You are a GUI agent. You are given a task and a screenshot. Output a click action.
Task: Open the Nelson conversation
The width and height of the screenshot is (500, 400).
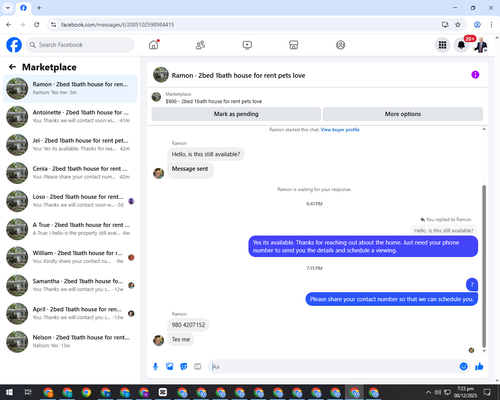tap(70, 341)
